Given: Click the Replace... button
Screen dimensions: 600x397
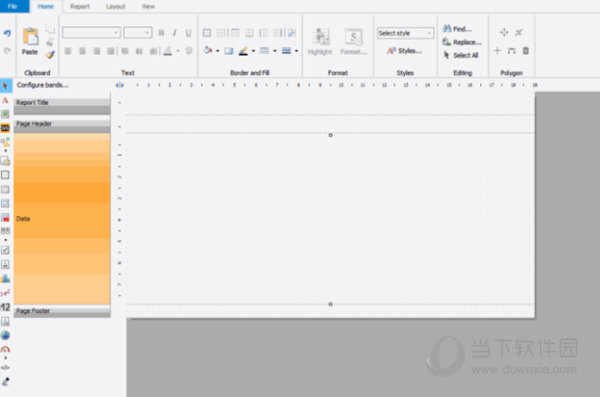Looking at the screenshot, I should (x=462, y=42).
